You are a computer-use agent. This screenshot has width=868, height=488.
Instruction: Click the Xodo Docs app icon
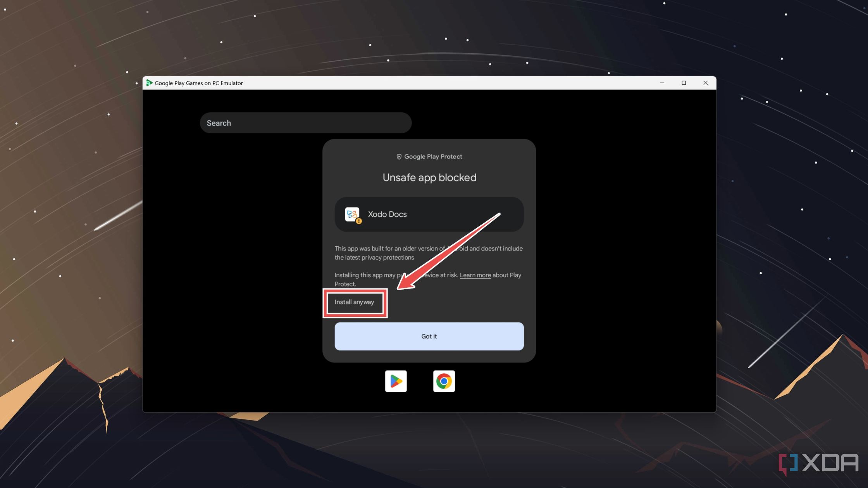coord(352,214)
